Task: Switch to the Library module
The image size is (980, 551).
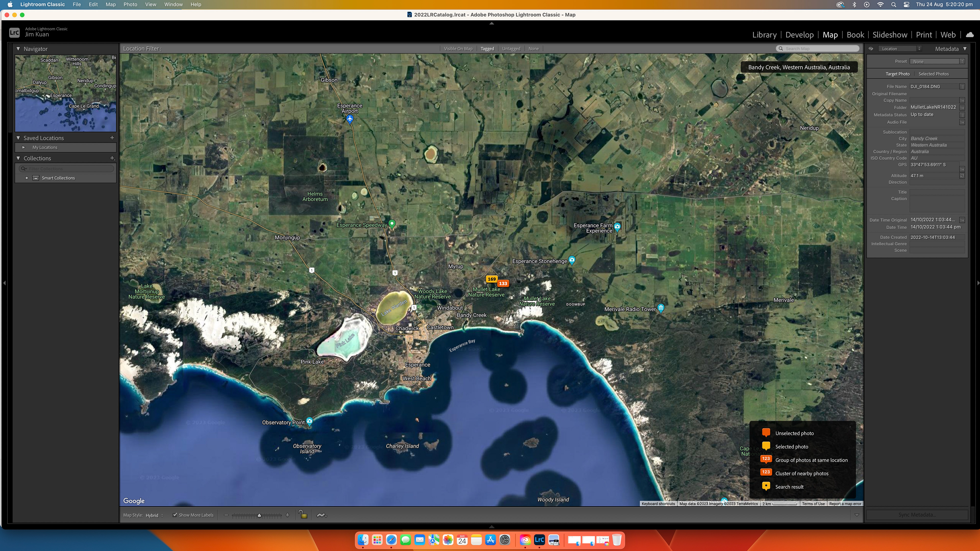Action: point(764,35)
